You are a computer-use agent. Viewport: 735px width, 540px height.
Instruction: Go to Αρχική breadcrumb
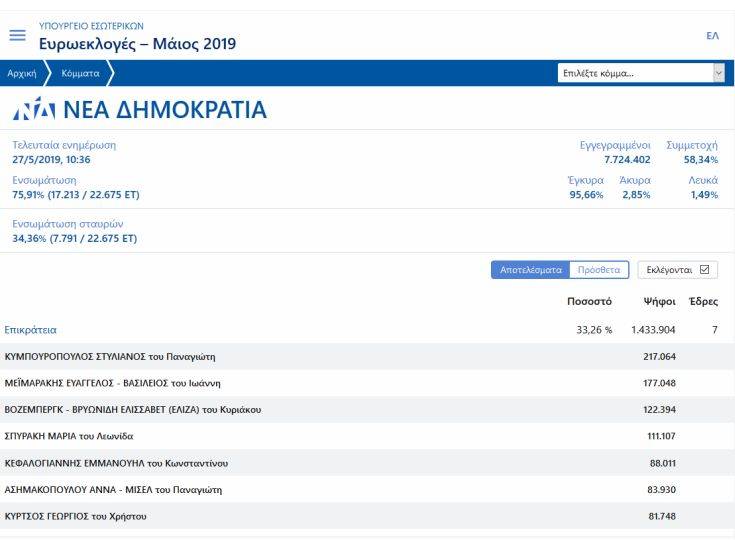22,73
